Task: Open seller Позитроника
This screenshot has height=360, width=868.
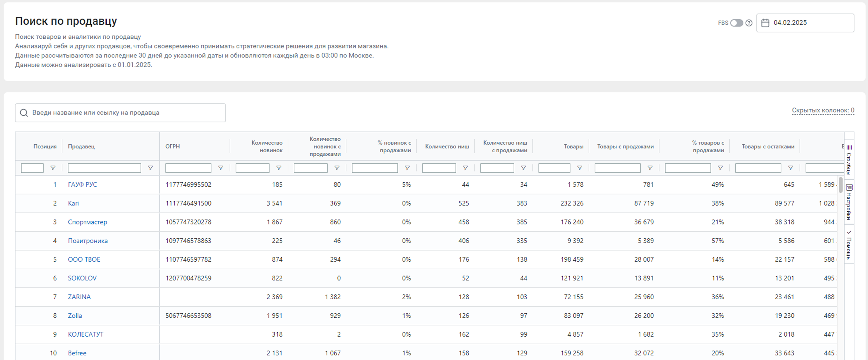Action: [x=88, y=241]
